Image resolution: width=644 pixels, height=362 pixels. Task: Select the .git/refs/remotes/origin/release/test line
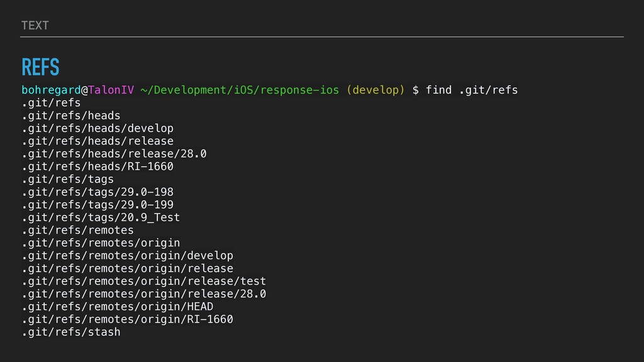pyautogui.click(x=143, y=281)
